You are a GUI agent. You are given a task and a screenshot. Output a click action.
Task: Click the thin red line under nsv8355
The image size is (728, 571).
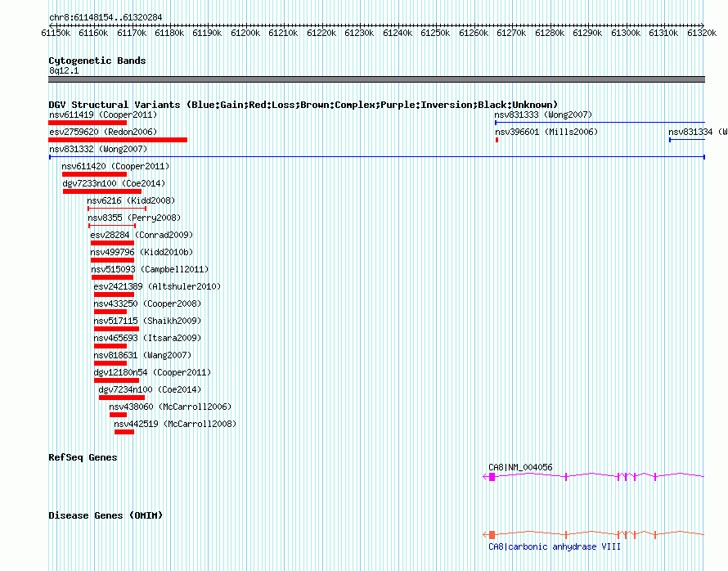coord(112,226)
